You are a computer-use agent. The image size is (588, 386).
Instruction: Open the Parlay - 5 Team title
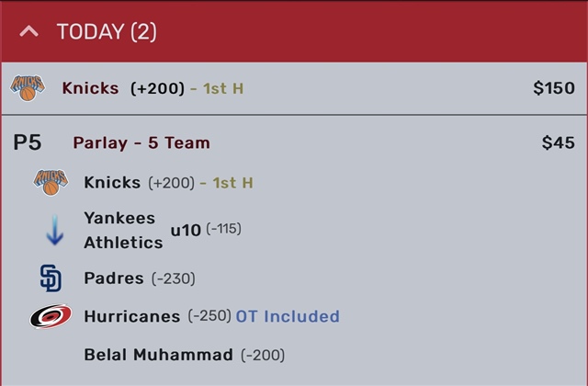pyautogui.click(x=141, y=143)
